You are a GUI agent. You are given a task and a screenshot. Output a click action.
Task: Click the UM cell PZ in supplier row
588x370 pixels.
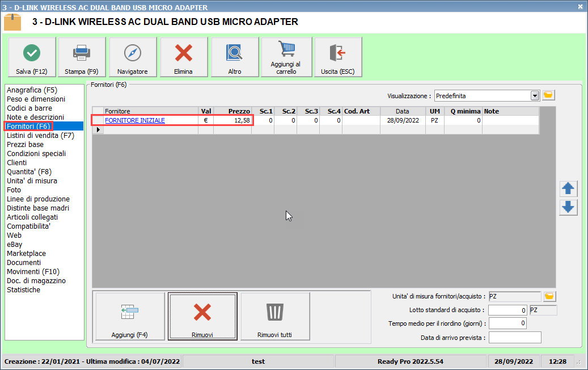click(435, 120)
